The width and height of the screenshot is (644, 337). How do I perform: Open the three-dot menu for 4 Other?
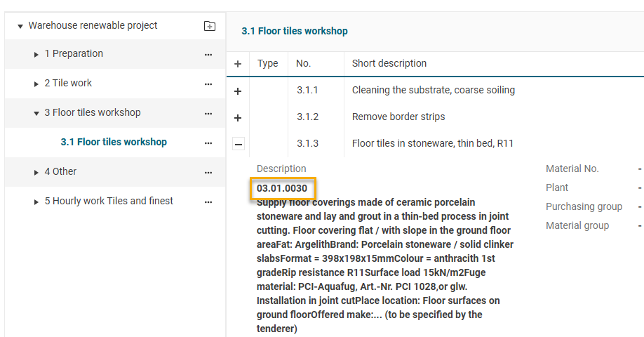click(208, 172)
